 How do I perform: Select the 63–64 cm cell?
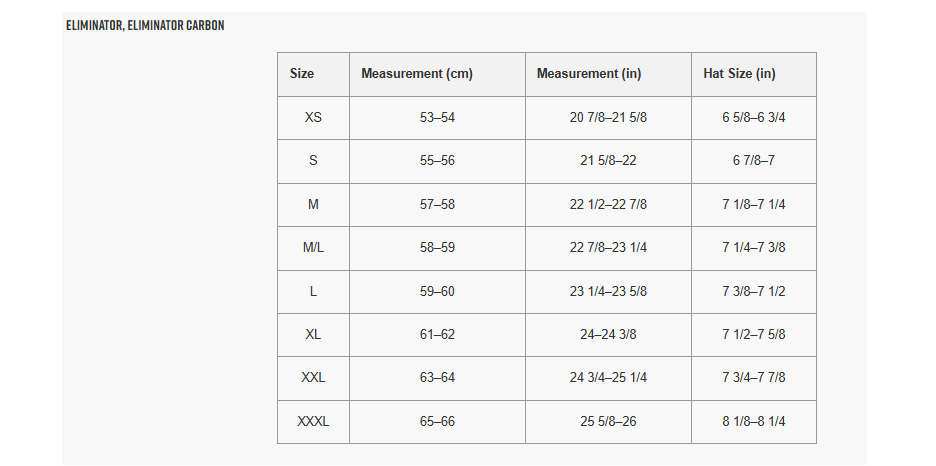tap(437, 378)
